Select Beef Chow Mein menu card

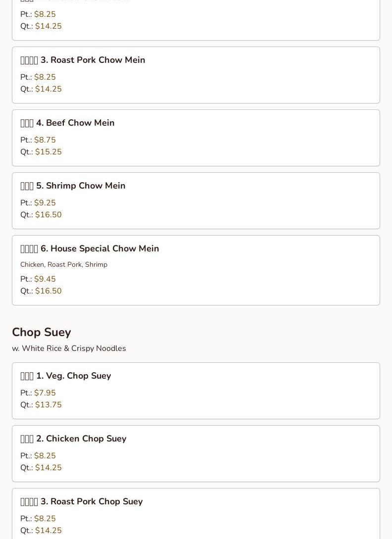tap(196, 138)
